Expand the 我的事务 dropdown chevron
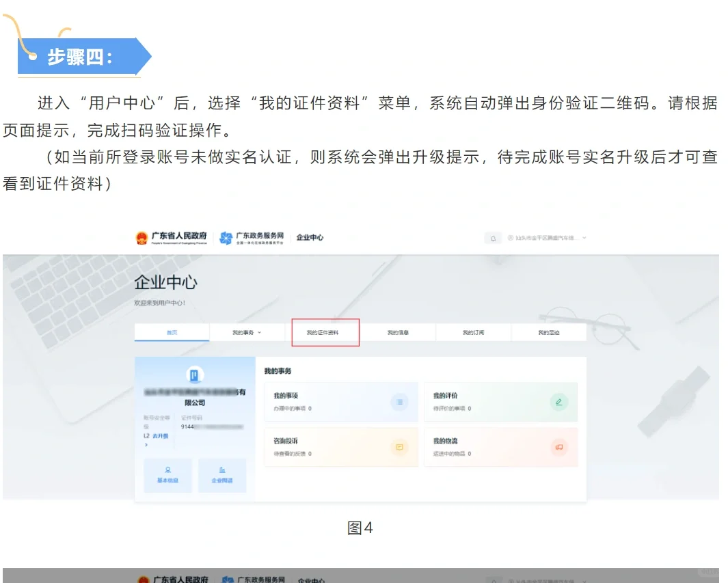 [258, 331]
